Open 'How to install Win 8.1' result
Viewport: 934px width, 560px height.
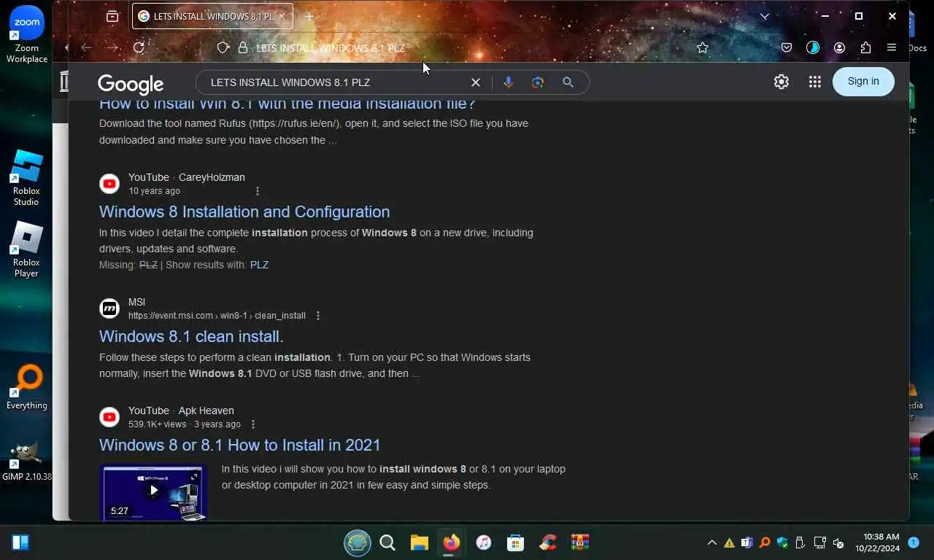(x=287, y=104)
